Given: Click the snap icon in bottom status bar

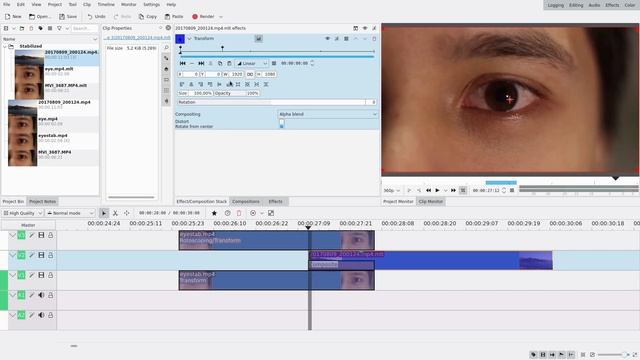Looking at the screenshot, I should [x=571, y=355].
